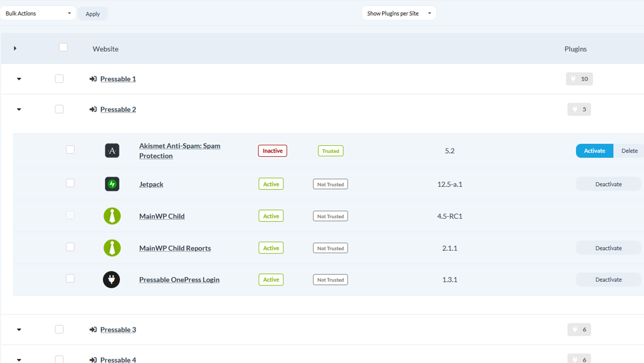Viewport: 644px width, 363px height.
Task: Click the Website column header
Action: point(105,49)
